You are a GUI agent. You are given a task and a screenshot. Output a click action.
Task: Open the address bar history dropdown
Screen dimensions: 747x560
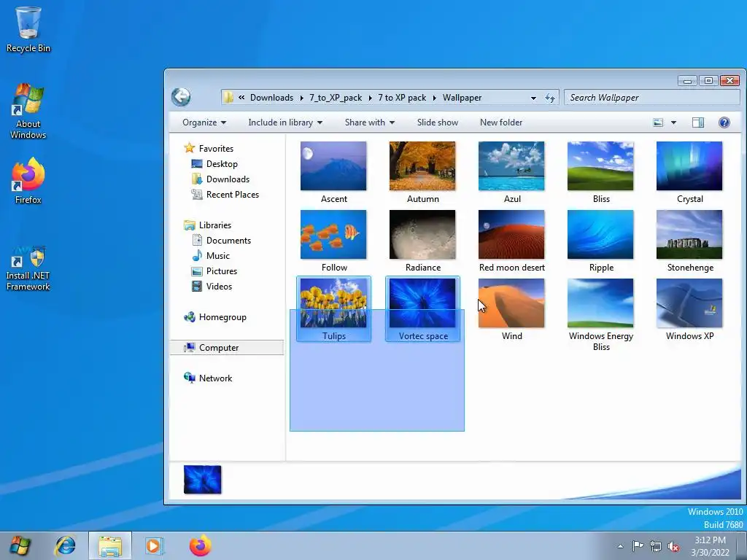point(533,98)
